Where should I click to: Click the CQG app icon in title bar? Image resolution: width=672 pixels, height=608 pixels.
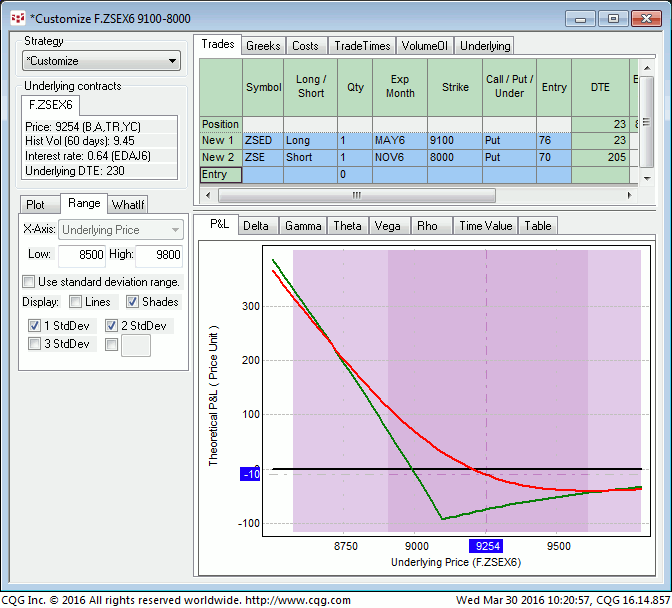(18, 18)
